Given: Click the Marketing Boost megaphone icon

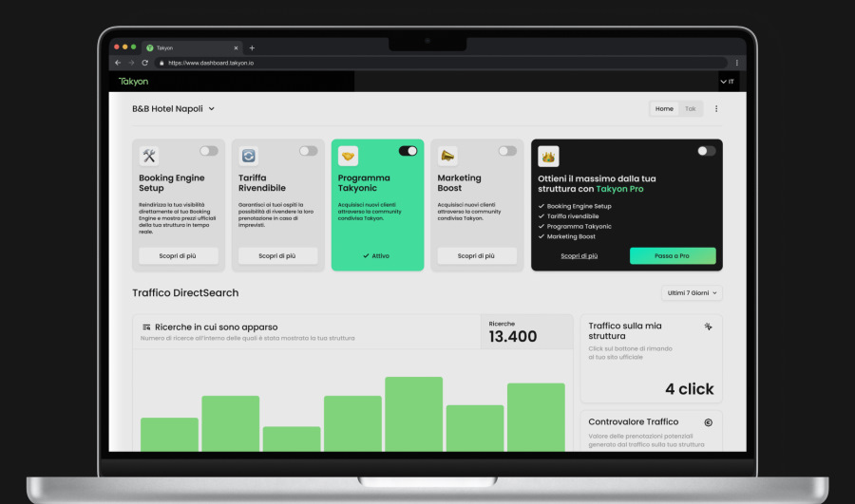Looking at the screenshot, I should (x=447, y=156).
